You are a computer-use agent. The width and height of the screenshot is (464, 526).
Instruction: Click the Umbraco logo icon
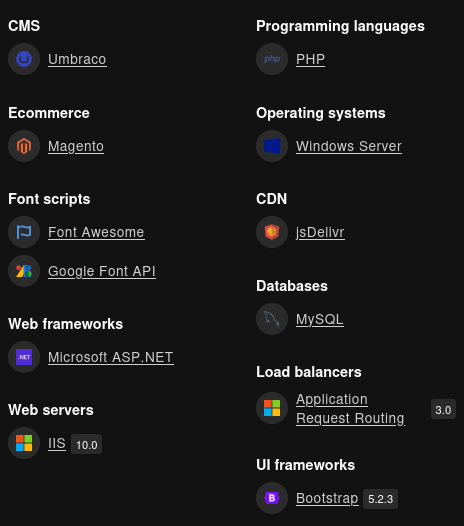[x=24, y=59]
